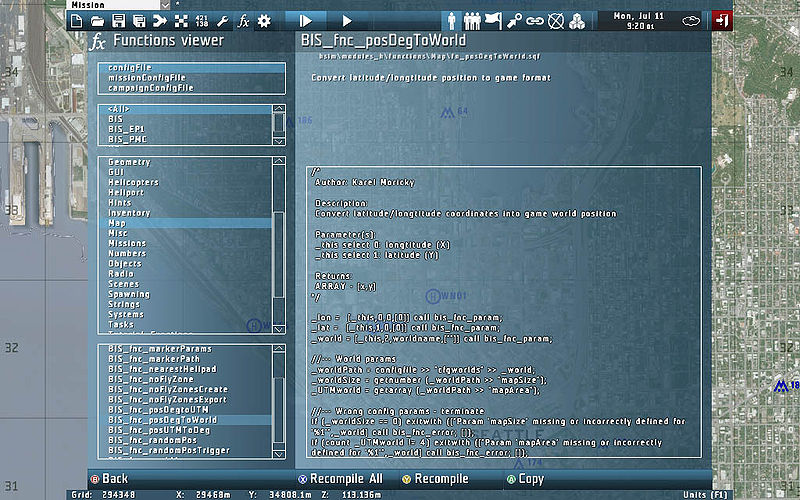
Task: Select the flag marker icon
Action: pyautogui.click(x=493, y=21)
